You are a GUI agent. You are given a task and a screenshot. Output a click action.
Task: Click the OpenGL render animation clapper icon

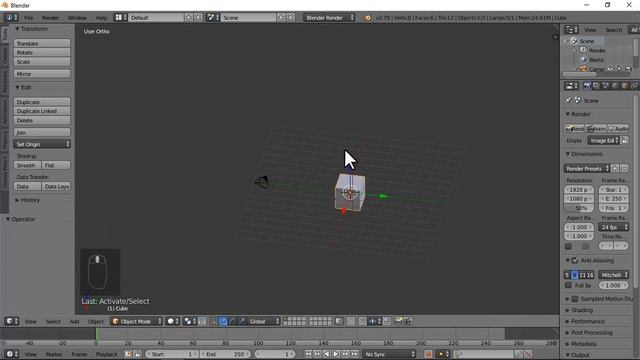click(x=407, y=321)
